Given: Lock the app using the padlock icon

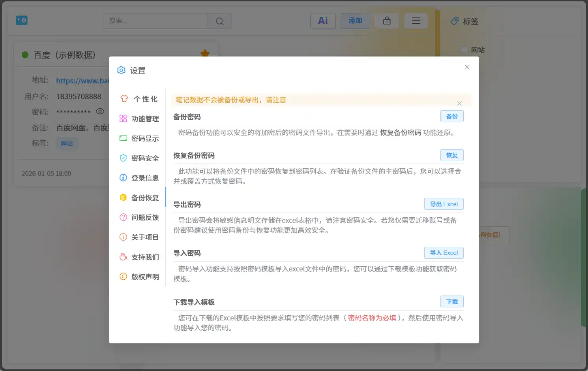Looking at the screenshot, I should click(x=387, y=21).
